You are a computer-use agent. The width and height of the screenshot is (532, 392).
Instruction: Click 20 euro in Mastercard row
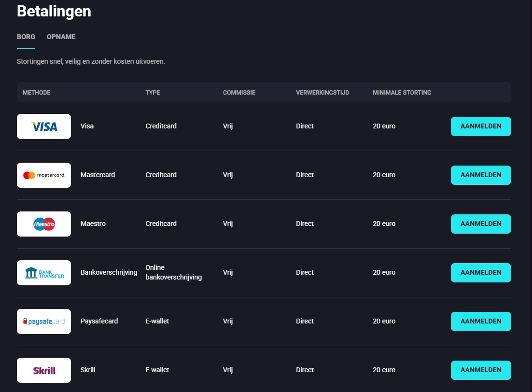[x=384, y=175]
